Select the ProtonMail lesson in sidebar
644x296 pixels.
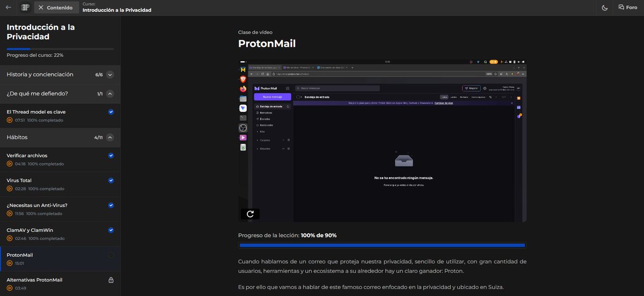[x=60, y=258]
